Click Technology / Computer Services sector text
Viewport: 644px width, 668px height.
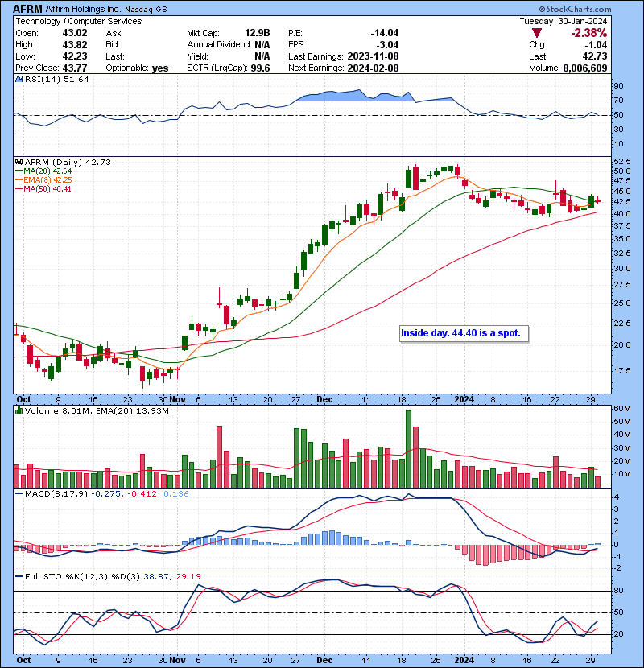(79, 21)
